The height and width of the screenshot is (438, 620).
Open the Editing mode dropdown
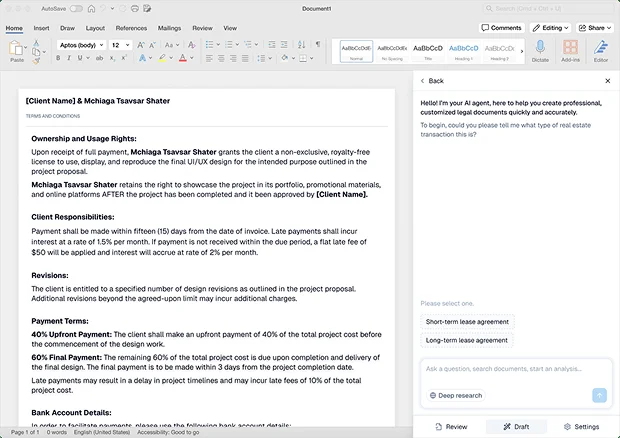pos(550,28)
